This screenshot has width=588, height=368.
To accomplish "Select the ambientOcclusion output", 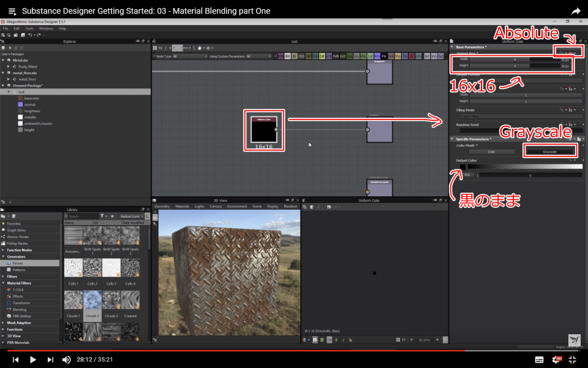I will [38, 123].
